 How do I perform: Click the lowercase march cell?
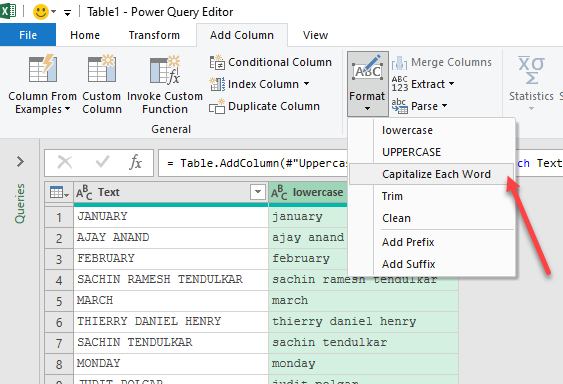(x=363, y=301)
